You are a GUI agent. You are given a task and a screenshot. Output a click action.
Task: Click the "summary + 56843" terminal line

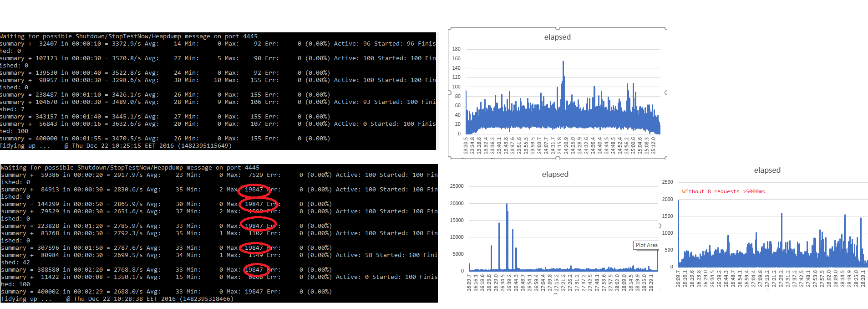[x=218, y=124]
